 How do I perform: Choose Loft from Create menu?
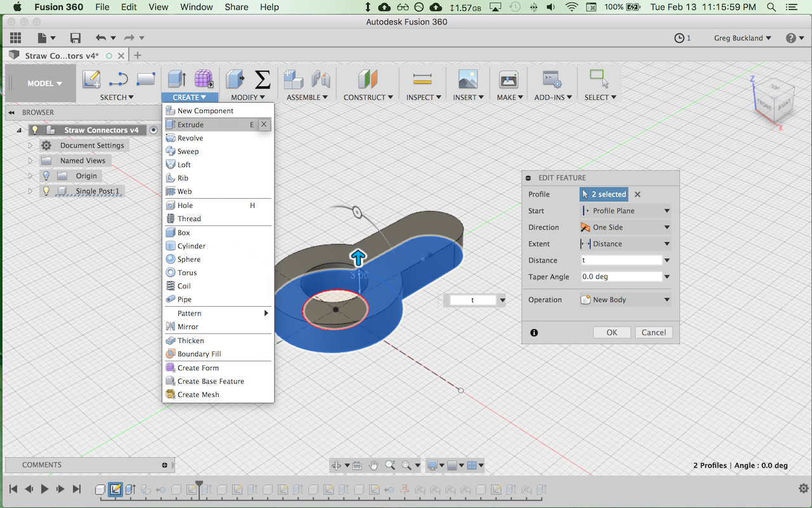coord(218,164)
